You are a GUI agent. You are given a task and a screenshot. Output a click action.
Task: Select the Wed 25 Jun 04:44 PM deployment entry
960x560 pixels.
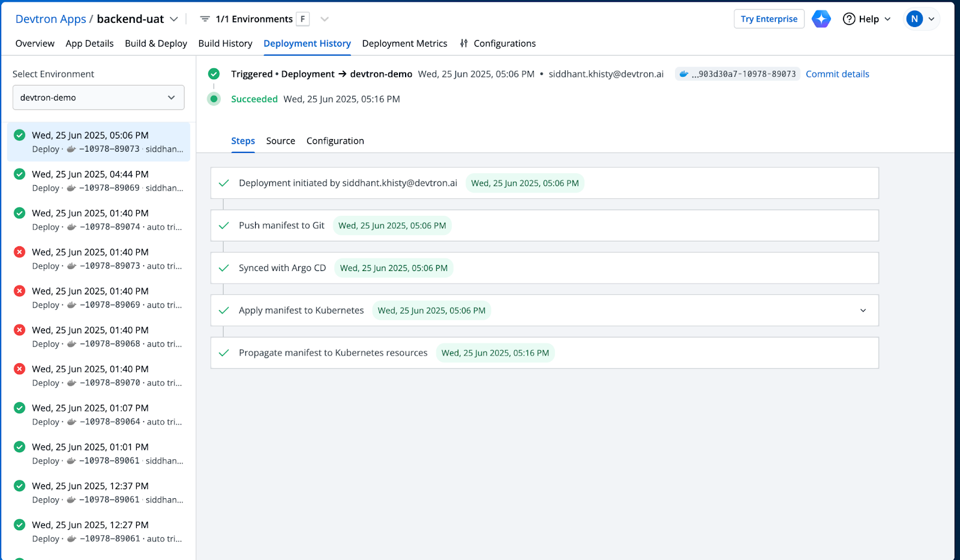pos(98,180)
